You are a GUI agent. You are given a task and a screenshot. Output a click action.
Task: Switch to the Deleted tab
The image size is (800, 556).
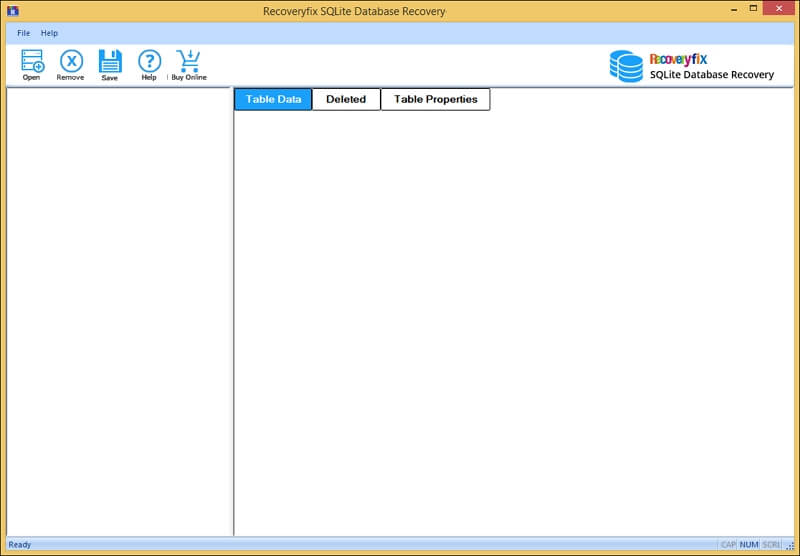(x=346, y=99)
